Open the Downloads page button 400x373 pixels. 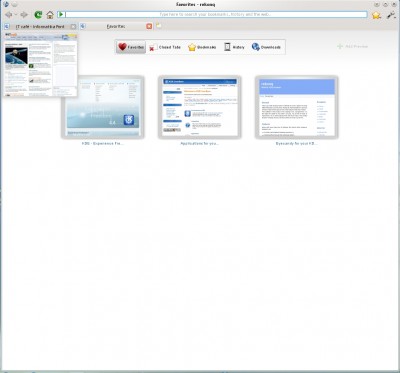coord(266,47)
